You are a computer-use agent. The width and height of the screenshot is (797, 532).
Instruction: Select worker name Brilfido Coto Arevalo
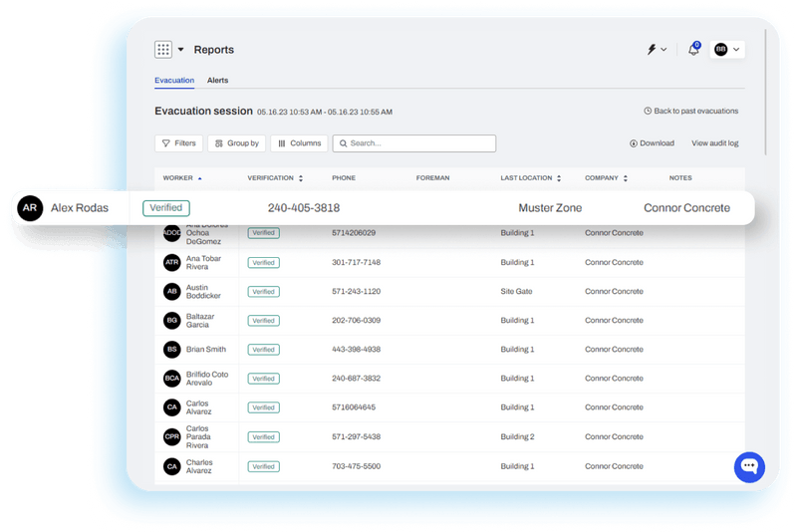tap(207, 378)
